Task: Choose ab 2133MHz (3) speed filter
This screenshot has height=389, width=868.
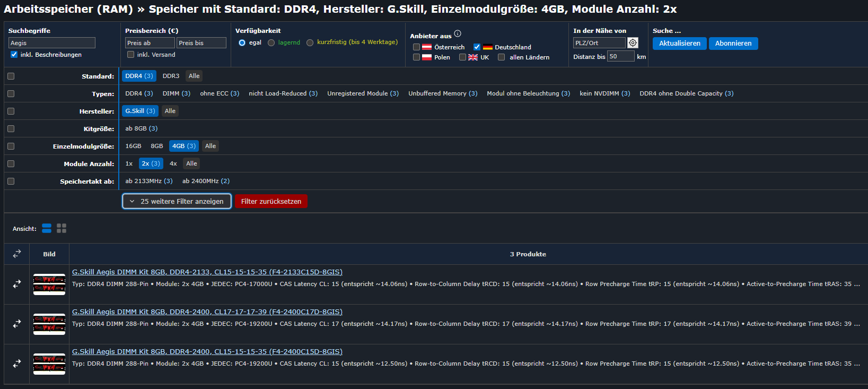Action: [x=149, y=181]
